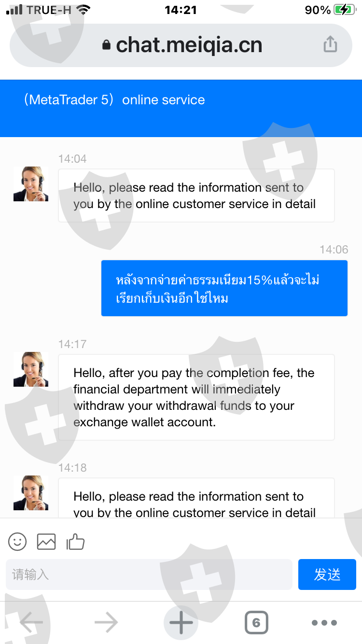The width and height of the screenshot is (362, 644).
Task: Open the emoji picker smiley icon
Action: 18,542
